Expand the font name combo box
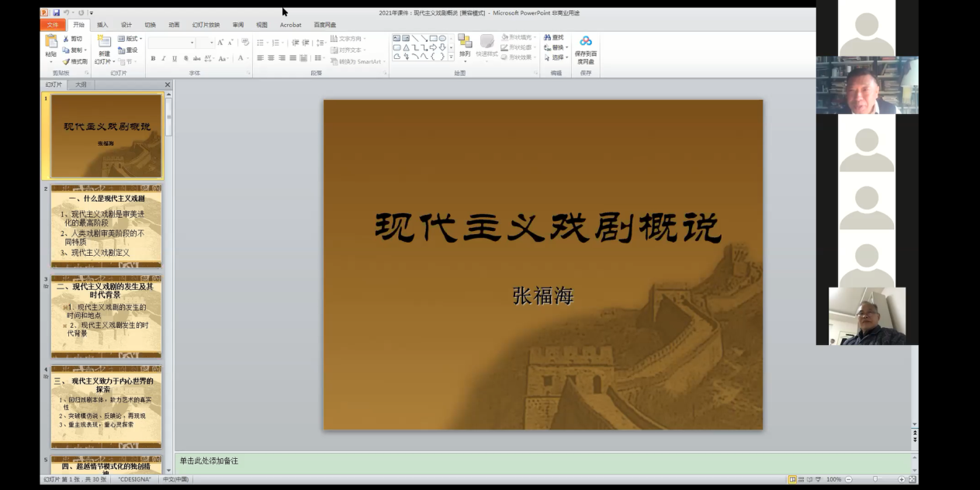Viewport: 980px width, 490px height. 192,43
